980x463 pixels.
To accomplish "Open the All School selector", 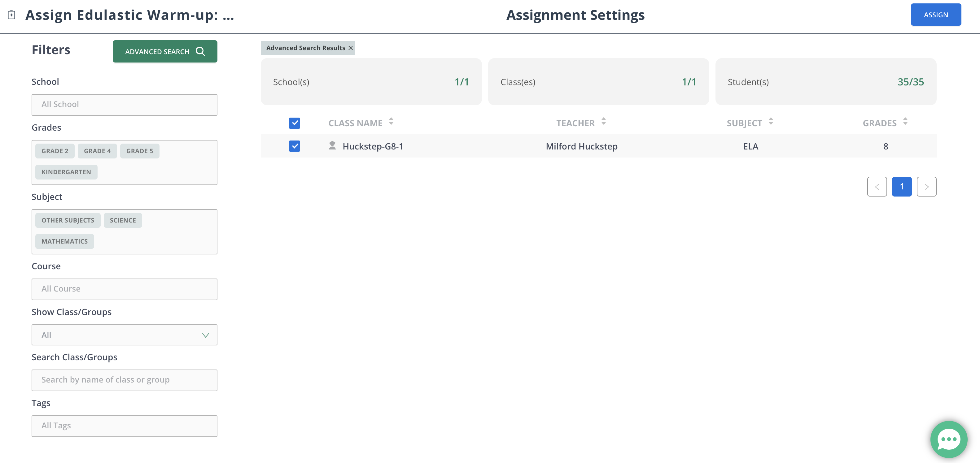I will click(124, 105).
